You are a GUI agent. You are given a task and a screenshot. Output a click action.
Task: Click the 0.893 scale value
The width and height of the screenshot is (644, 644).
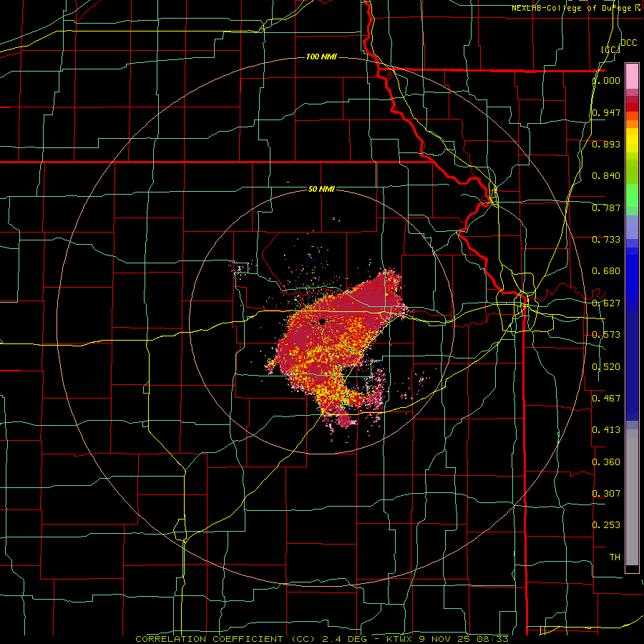tap(606, 144)
